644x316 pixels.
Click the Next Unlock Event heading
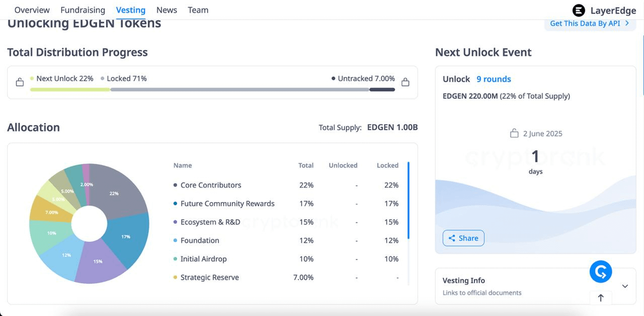tap(483, 52)
